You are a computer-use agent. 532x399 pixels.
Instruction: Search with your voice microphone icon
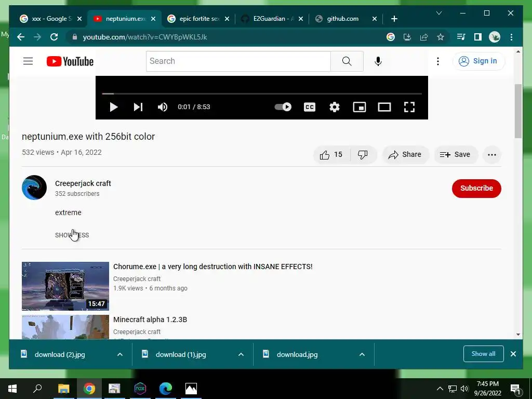point(378,61)
